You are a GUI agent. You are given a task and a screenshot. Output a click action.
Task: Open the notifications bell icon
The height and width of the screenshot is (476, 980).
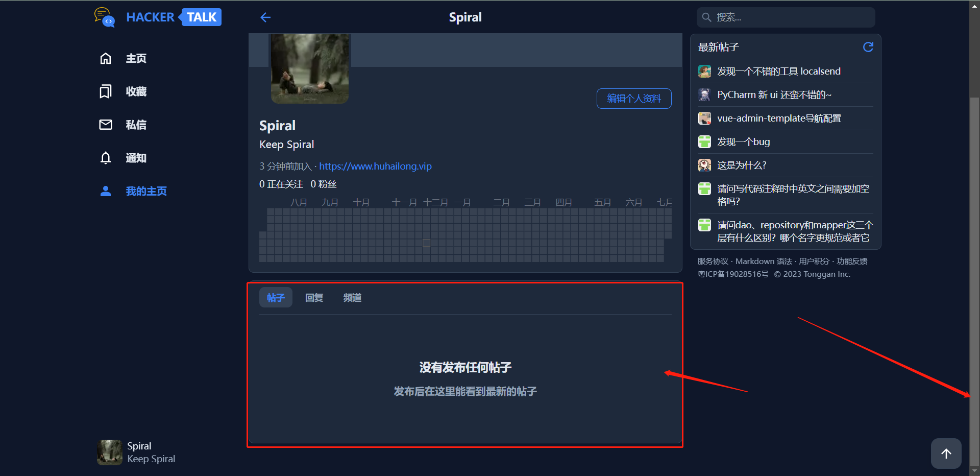pyautogui.click(x=106, y=158)
